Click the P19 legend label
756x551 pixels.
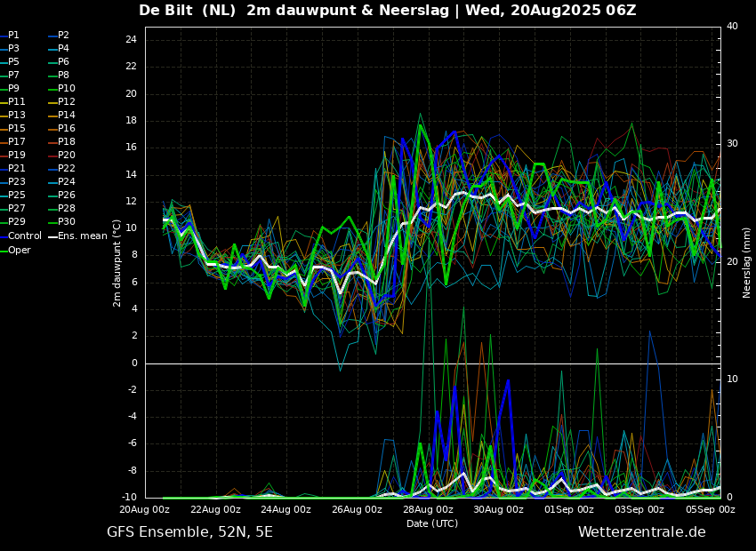(16, 156)
